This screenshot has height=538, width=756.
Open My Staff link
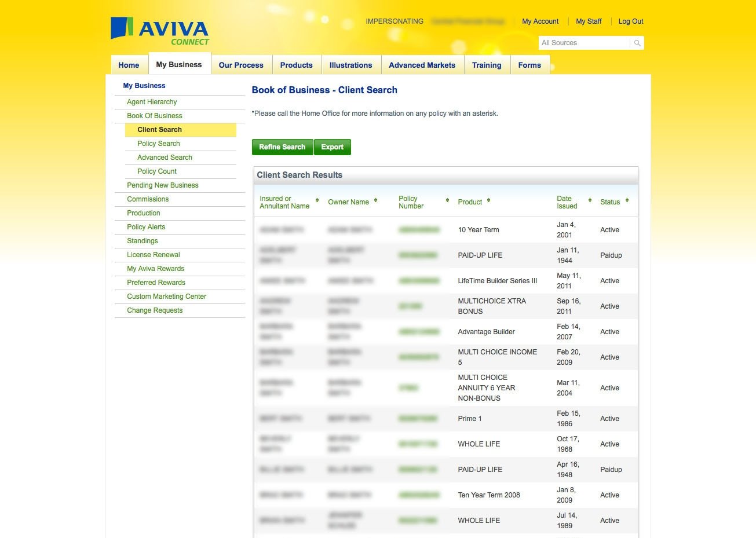click(589, 21)
